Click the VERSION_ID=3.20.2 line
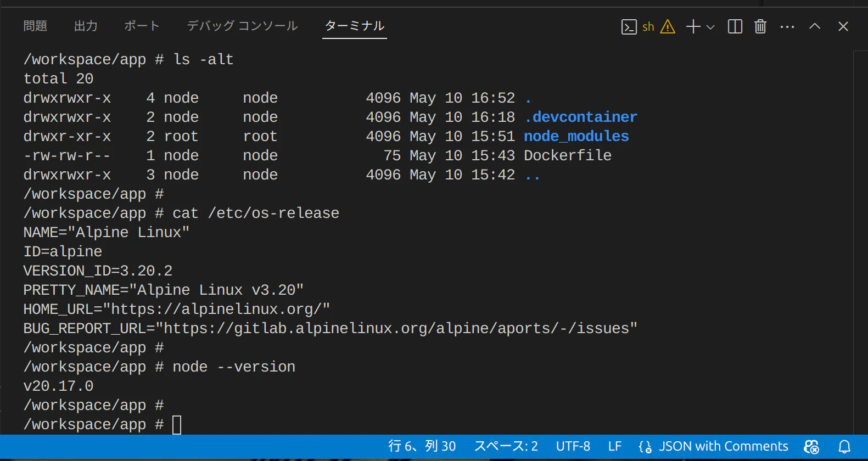This screenshot has height=461, width=868. point(98,271)
